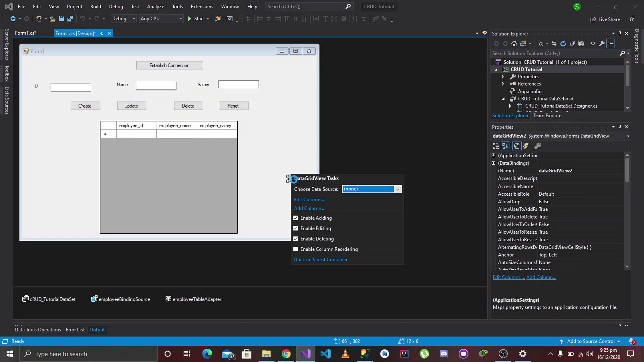Click the Sync with Active Document icon
Screen dimensions: 644x362
tap(554, 43)
